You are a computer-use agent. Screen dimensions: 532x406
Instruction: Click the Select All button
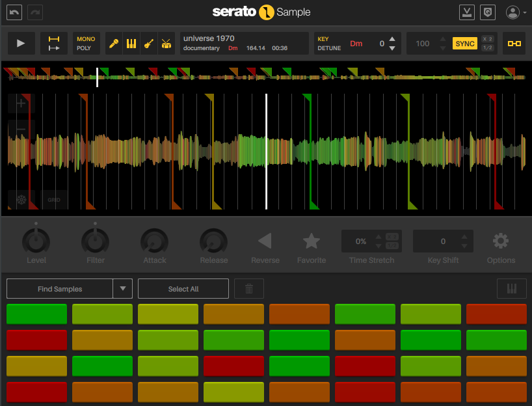coord(183,289)
